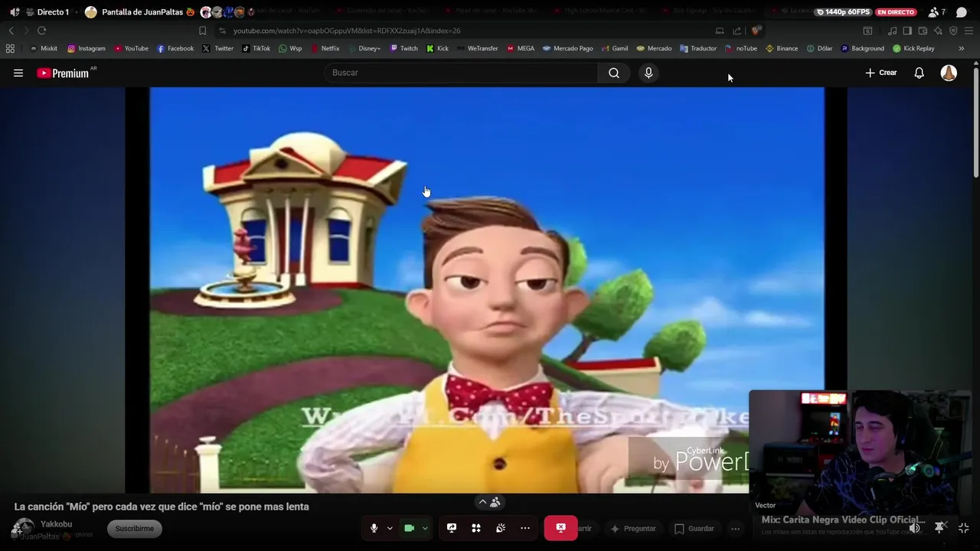Open the Twitch bookmark
The height and width of the screenshot is (551, 980).
coord(403,48)
